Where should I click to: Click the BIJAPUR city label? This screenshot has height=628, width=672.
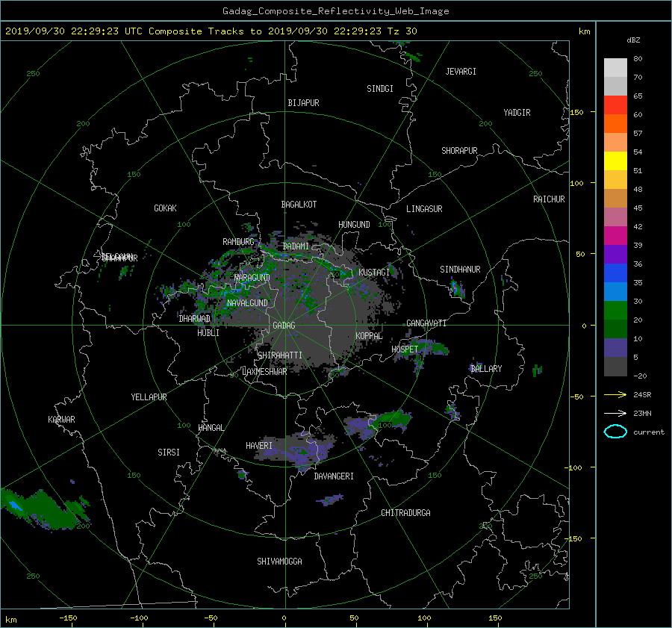pos(303,103)
